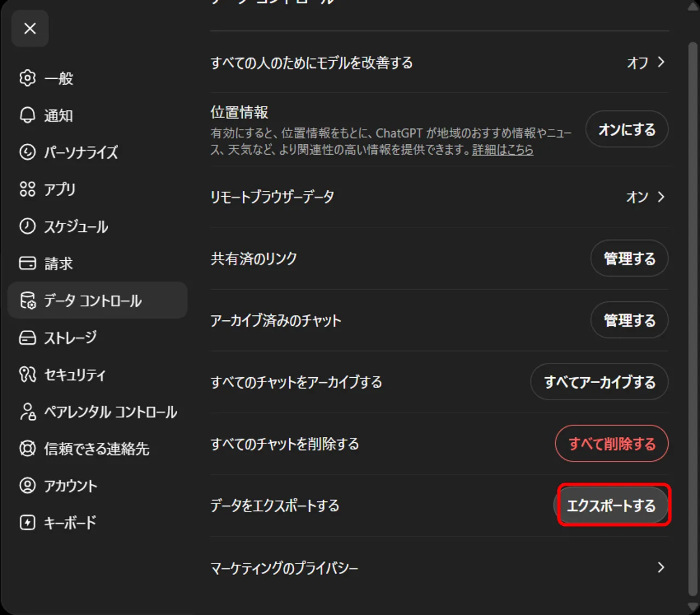700x615 pixels.
Task: Click the パーソナライズ sidebar icon
Action: coord(27,152)
